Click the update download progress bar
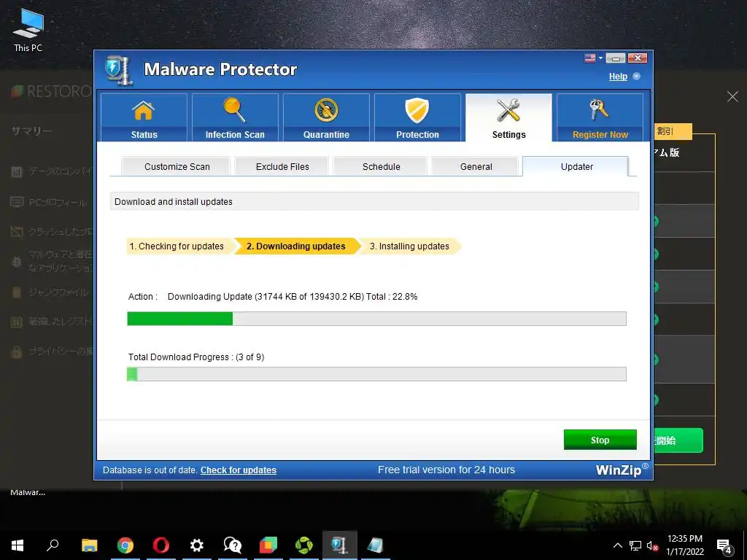The height and width of the screenshot is (560, 747). coord(376,319)
